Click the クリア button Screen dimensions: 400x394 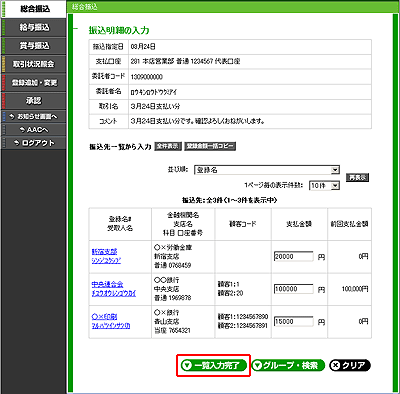coord(350,365)
